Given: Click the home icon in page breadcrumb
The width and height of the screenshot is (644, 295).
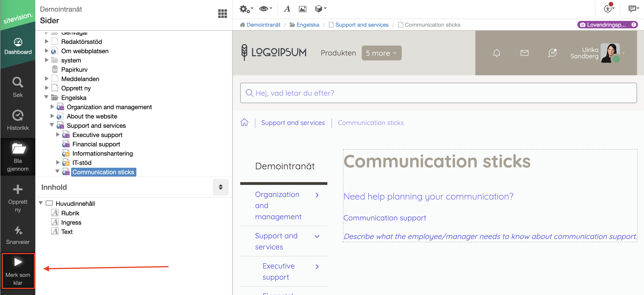Looking at the screenshot, I should [244, 122].
